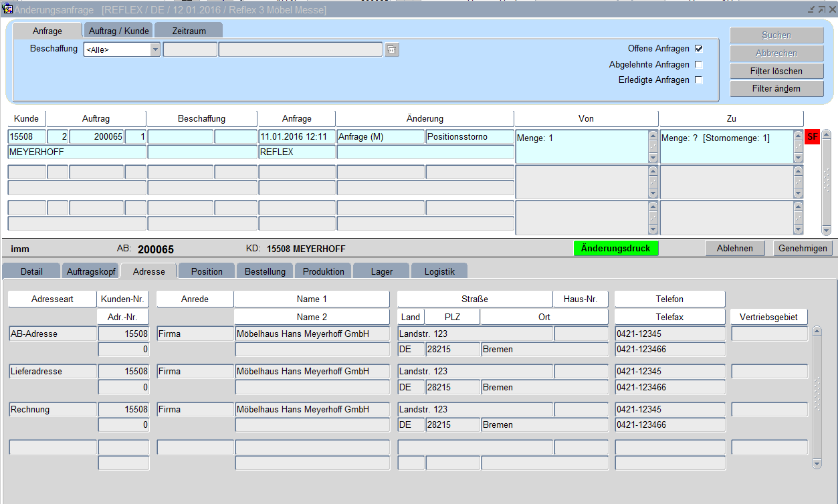Viewport: 838px width, 504px height.
Task: Switch to the Auftrag / Kunde tab
Action: pos(118,31)
